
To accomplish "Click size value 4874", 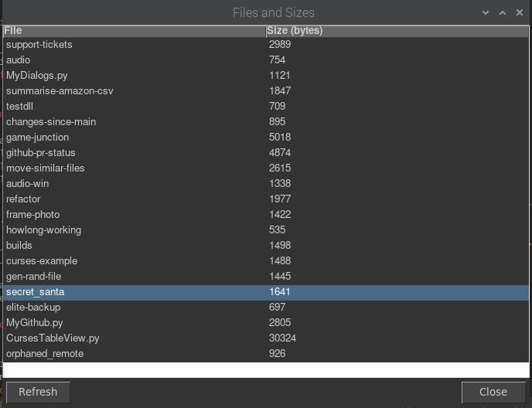I will pyautogui.click(x=280, y=153).
